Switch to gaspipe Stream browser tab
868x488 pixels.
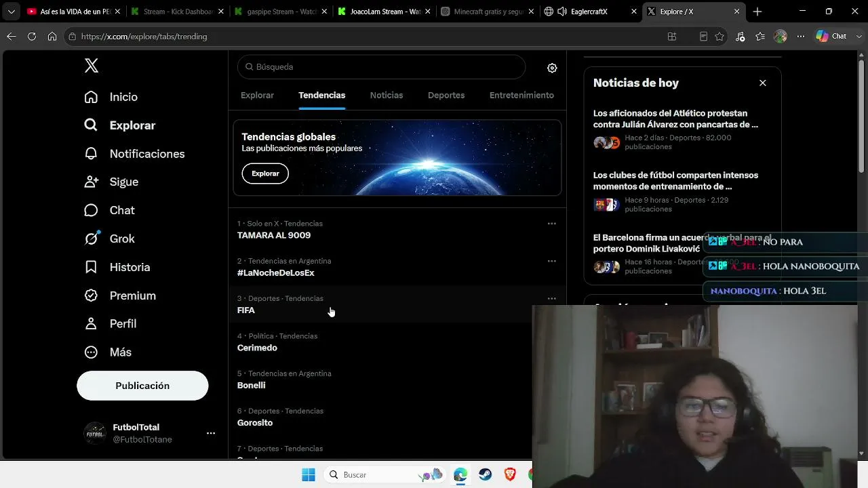pyautogui.click(x=280, y=12)
